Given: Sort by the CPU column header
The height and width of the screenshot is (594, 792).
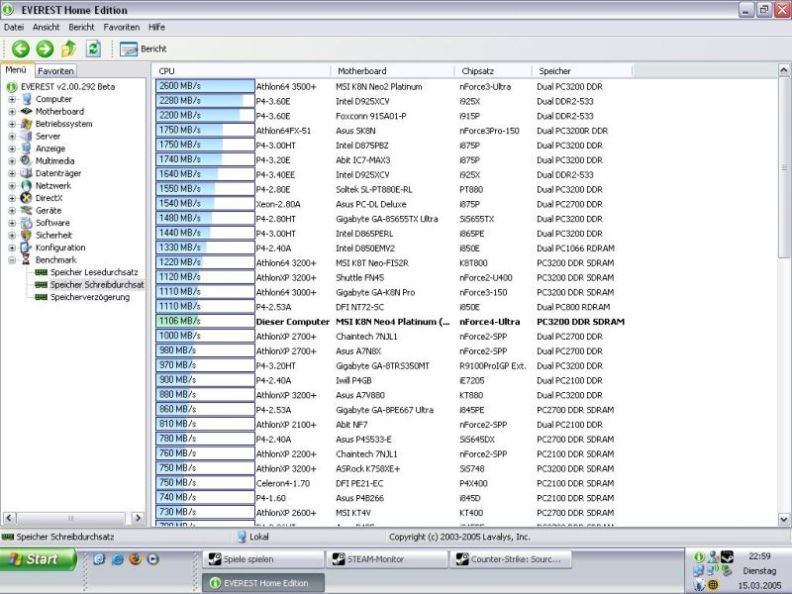Looking at the screenshot, I should (241, 71).
